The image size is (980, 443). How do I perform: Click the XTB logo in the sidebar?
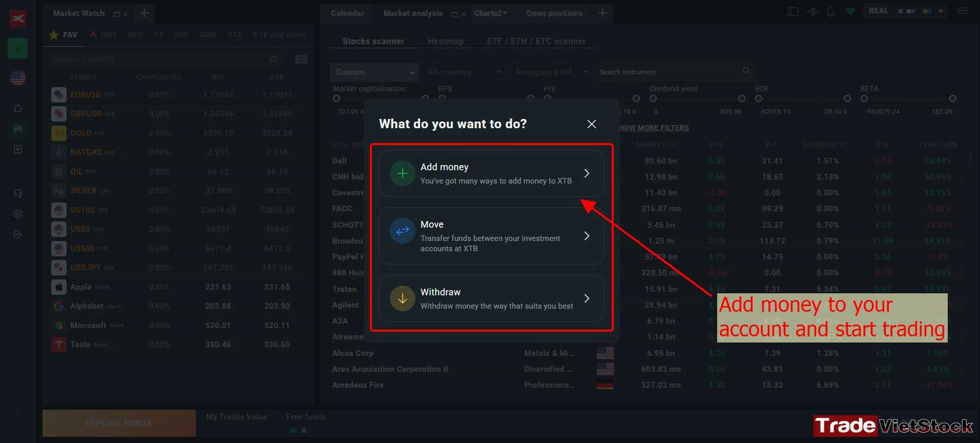tap(18, 18)
